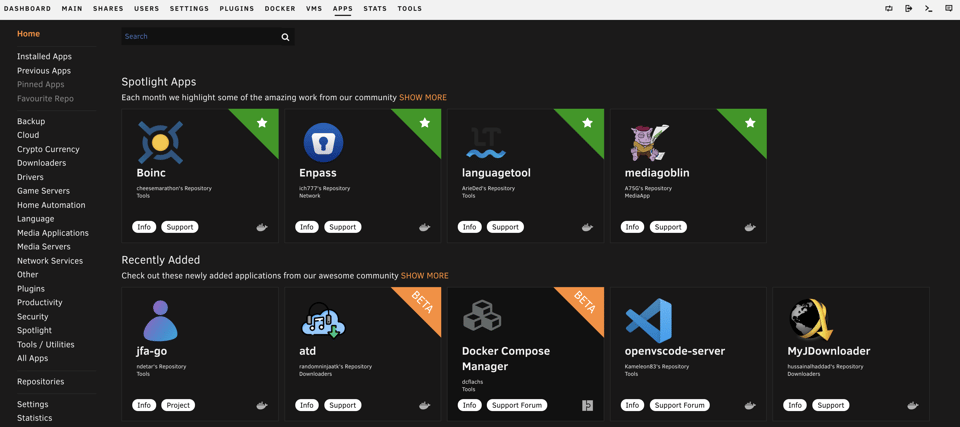
Task: Click the plugin icon on Docker Compose Manager card
Action: click(588, 406)
